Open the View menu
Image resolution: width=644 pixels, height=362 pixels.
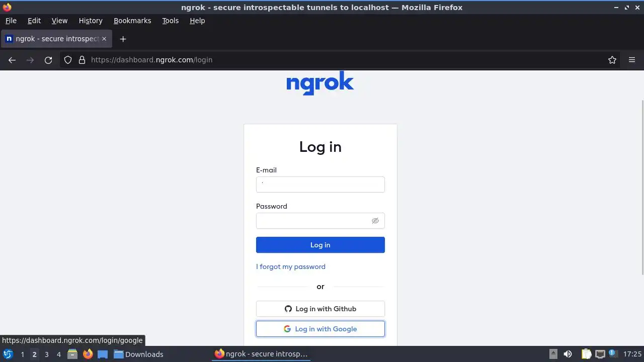59,21
